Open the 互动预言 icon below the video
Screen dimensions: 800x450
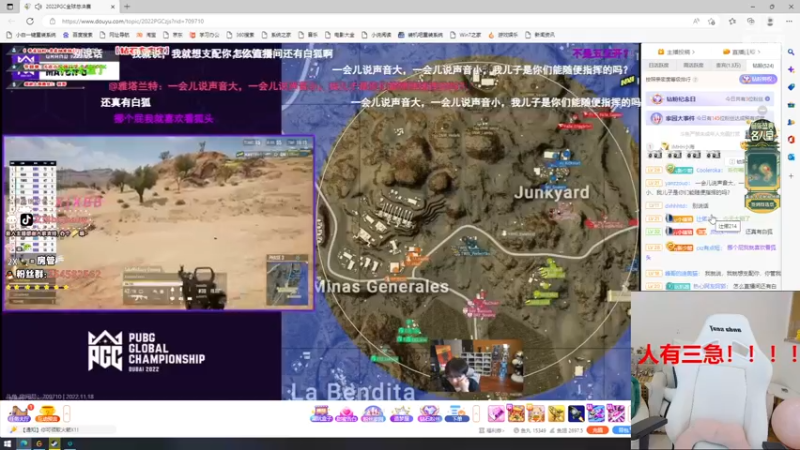[47, 413]
